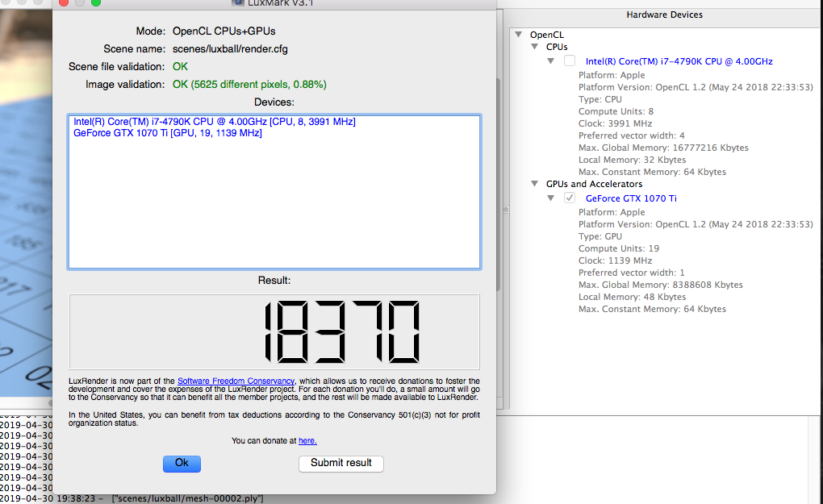Open the donate 'here.' link

(307, 441)
